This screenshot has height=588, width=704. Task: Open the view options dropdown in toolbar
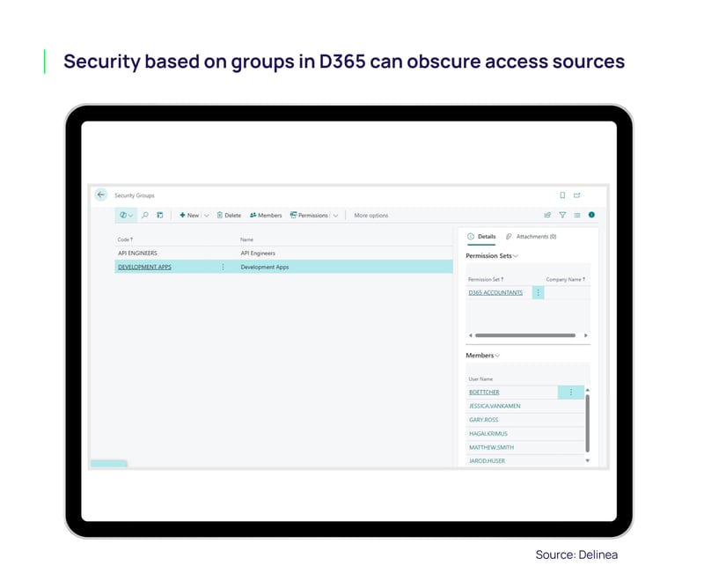[x=126, y=215]
